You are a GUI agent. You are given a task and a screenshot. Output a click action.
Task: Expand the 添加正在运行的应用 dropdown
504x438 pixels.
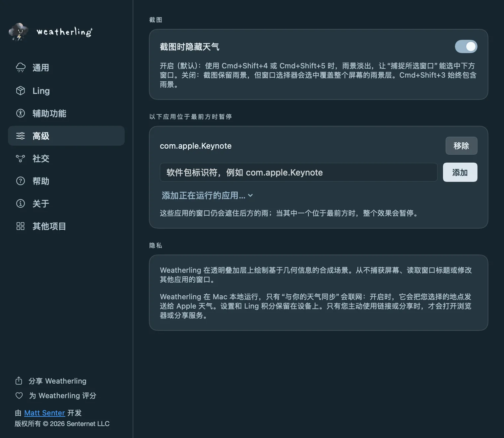[207, 195]
